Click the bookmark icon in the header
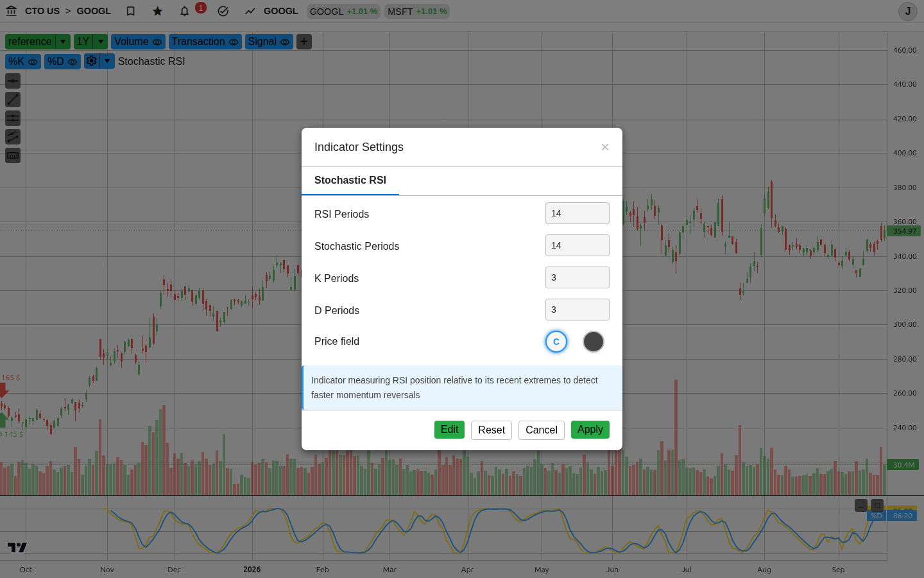 pos(131,11)
